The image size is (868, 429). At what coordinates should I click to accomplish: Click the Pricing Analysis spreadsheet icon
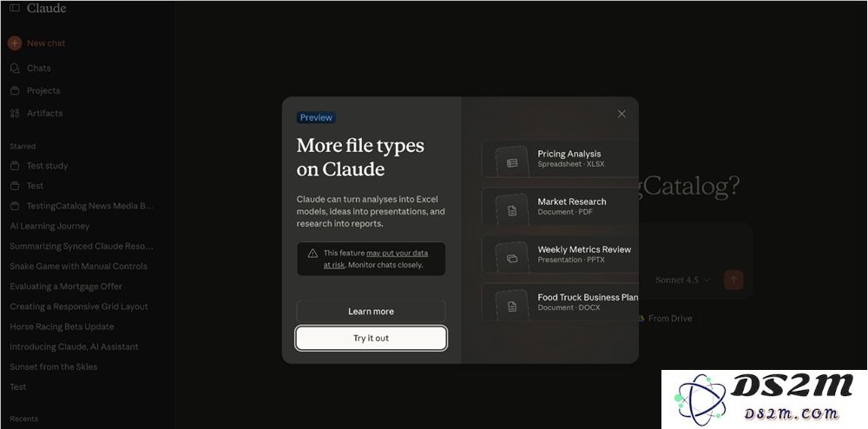tap(512, 162)
